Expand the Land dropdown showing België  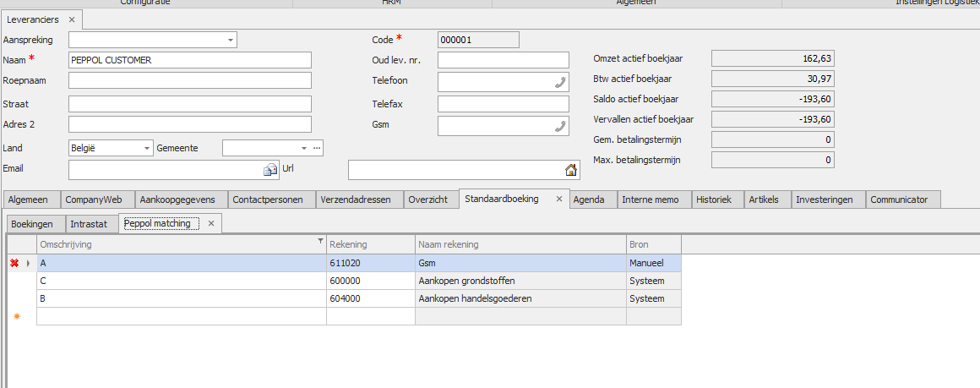pyautogui.click(x=147, y=148)
